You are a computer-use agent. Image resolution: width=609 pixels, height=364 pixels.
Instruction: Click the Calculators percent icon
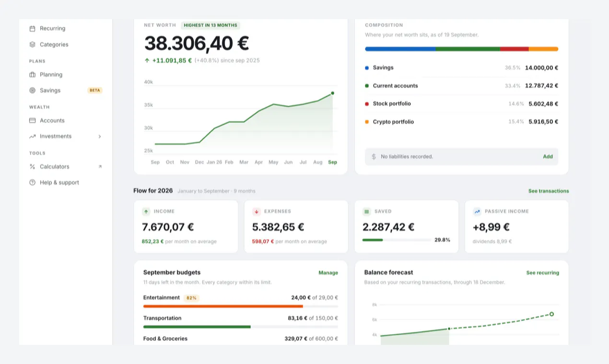(32, 167)
